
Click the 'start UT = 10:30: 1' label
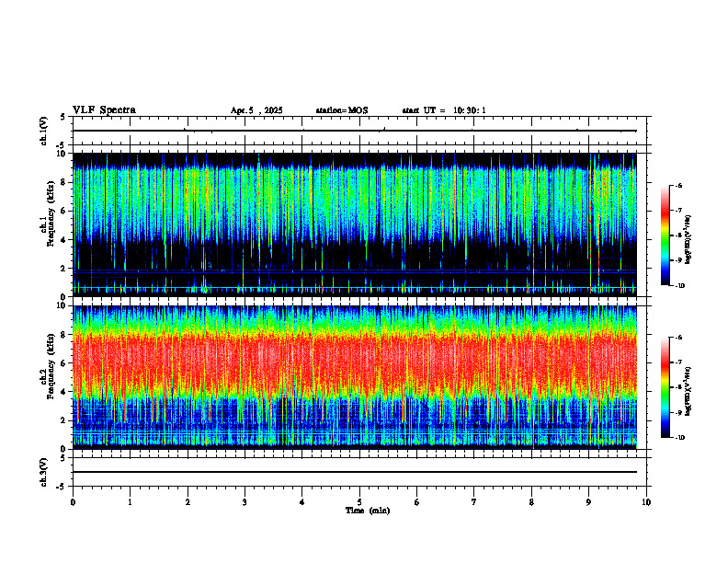click(x=444, y=110)
